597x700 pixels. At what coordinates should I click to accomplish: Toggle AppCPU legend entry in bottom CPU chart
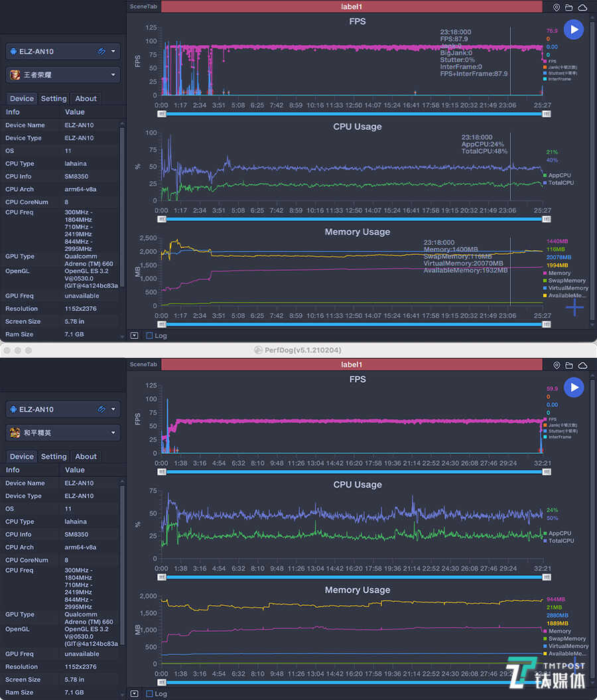pyautogui.click(x=557, y=533)
